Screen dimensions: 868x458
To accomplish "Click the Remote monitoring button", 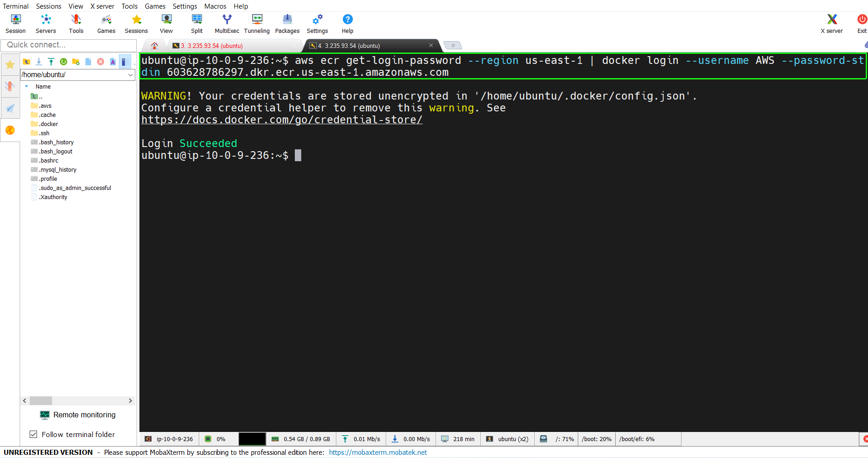I will 78,415.
